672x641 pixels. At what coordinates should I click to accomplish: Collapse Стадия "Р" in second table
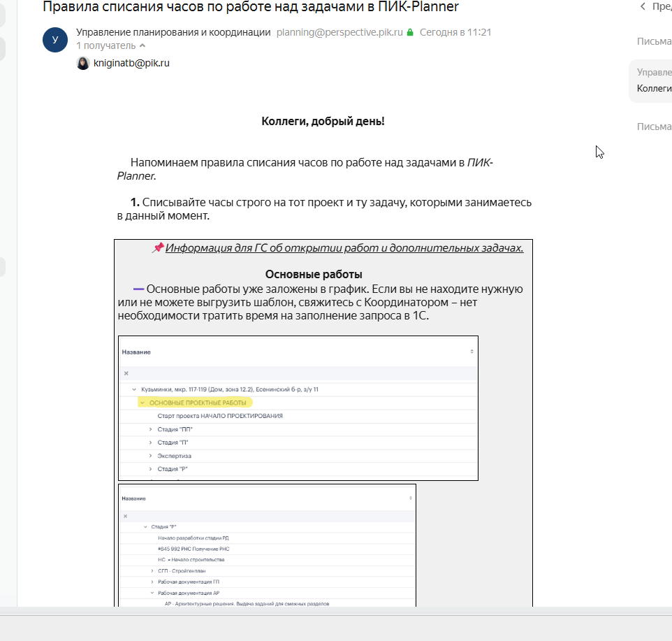[145, 527]
